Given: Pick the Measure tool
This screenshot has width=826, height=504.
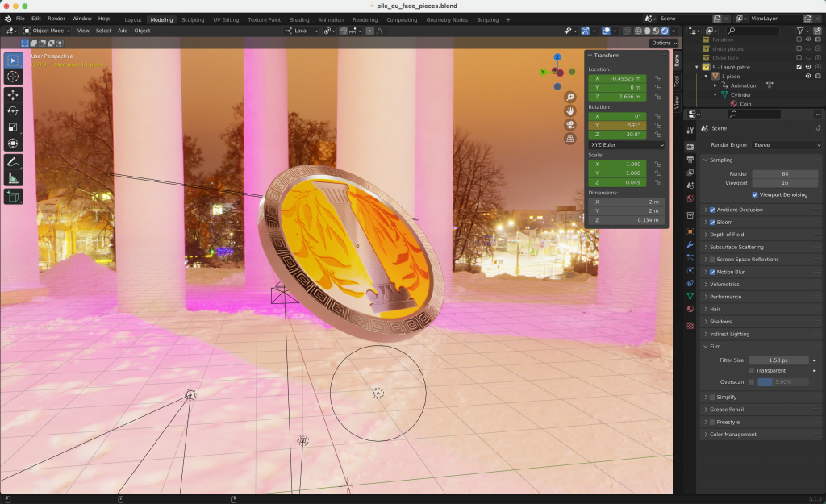Looking at the screenshot, I should (x=13, y=178).
